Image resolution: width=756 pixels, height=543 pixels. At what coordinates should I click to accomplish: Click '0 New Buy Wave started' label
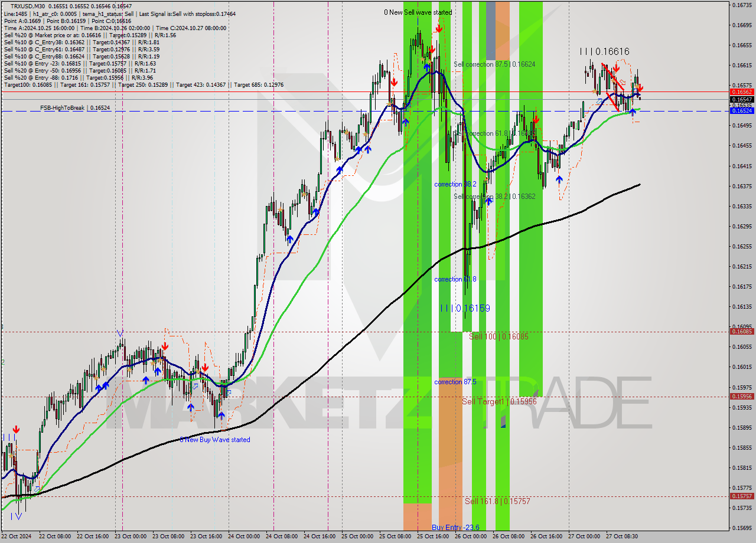pos(215,440)
